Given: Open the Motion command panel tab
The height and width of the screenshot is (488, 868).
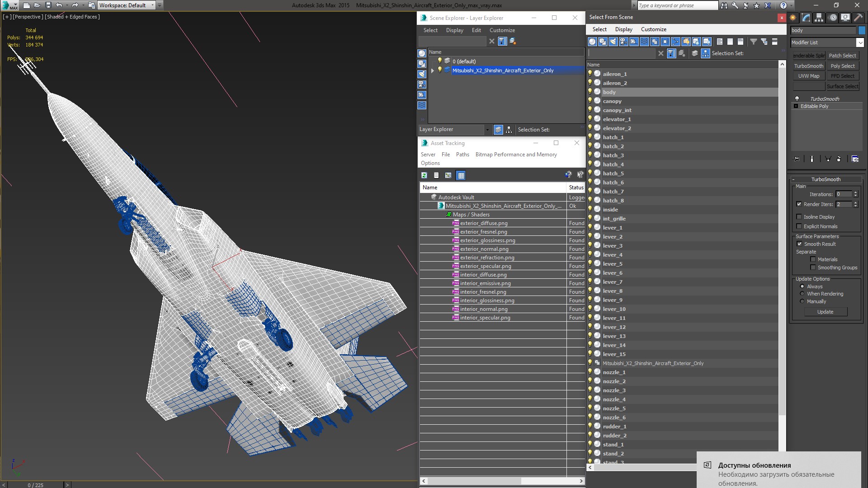Looking at the screenshot, I should [x=833, y=18].
